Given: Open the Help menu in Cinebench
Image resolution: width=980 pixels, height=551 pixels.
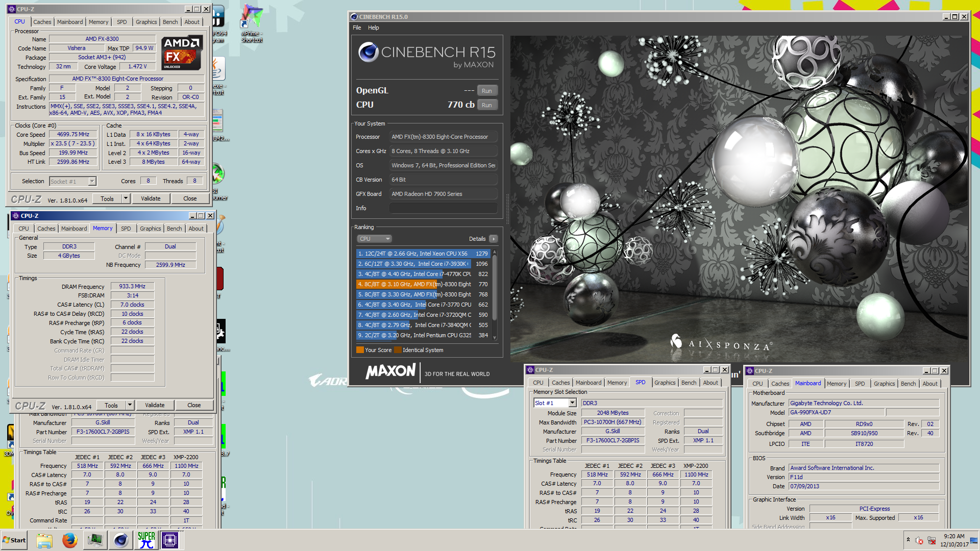Looking at the screenshot, I should click(x=374, y=28).
